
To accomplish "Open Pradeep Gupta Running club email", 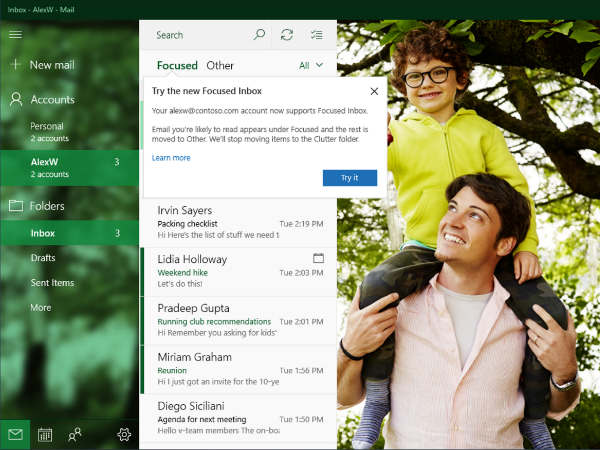I will pos(239,321).
